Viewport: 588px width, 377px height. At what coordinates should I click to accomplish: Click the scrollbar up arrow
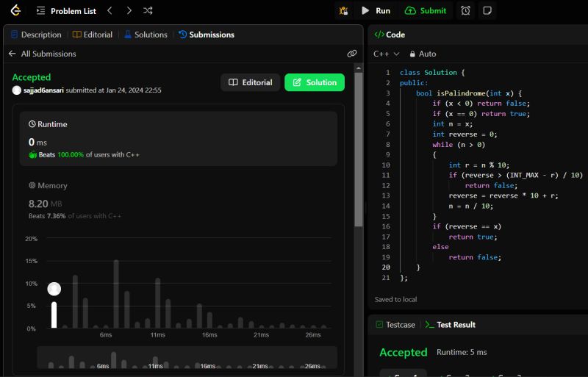[x=359, y=68]
